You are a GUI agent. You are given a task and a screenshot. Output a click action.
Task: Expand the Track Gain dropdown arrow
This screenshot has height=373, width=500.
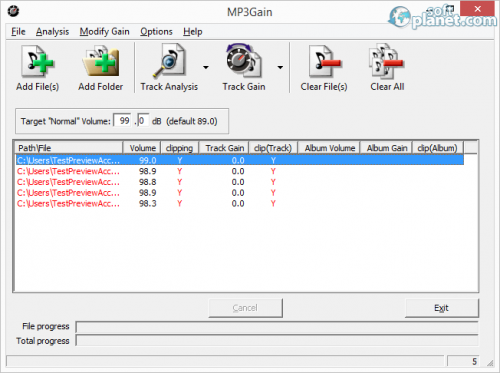pos(280,68)
